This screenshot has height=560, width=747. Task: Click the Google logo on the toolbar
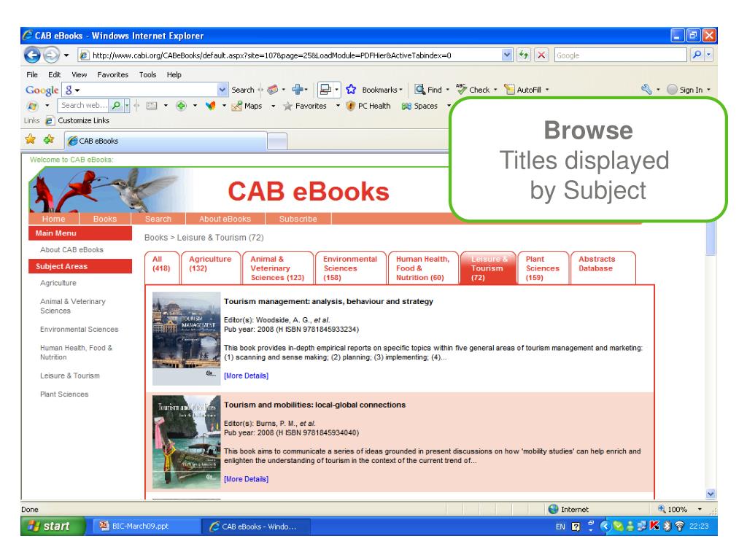tap(42, 90)
